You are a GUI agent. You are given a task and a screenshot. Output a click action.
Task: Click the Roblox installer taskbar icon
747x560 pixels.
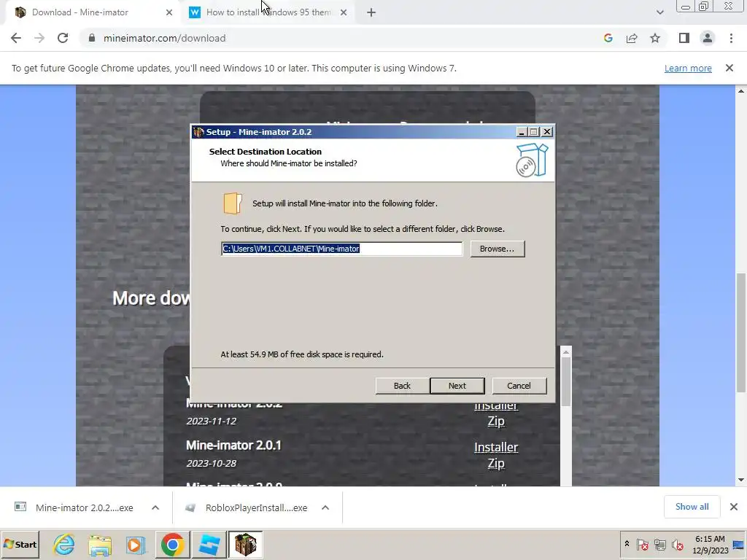209,544
